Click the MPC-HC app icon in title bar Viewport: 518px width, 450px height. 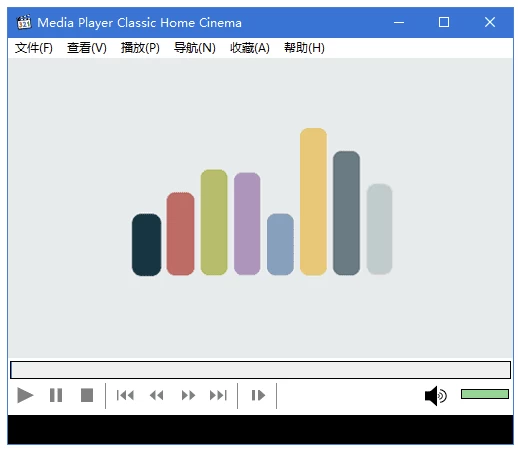[x=24, y=22]
